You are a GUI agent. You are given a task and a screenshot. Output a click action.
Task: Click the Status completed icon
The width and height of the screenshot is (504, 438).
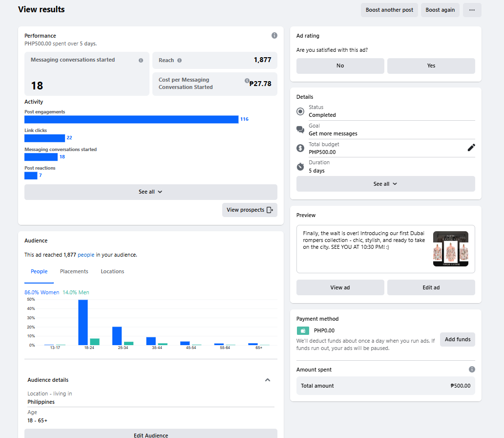[x=300, y=111]
